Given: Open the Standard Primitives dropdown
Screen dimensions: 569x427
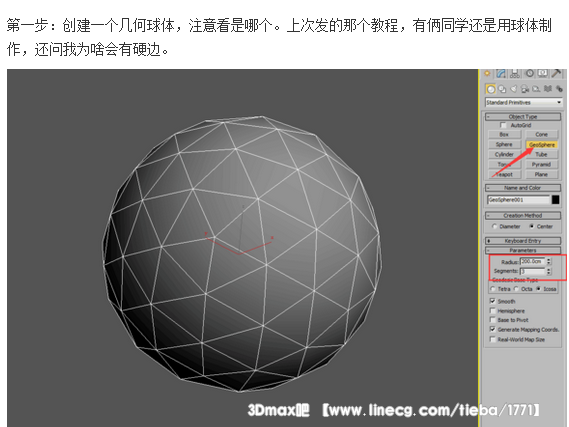Looking at the screenshot, I should [x=523, y=103].
